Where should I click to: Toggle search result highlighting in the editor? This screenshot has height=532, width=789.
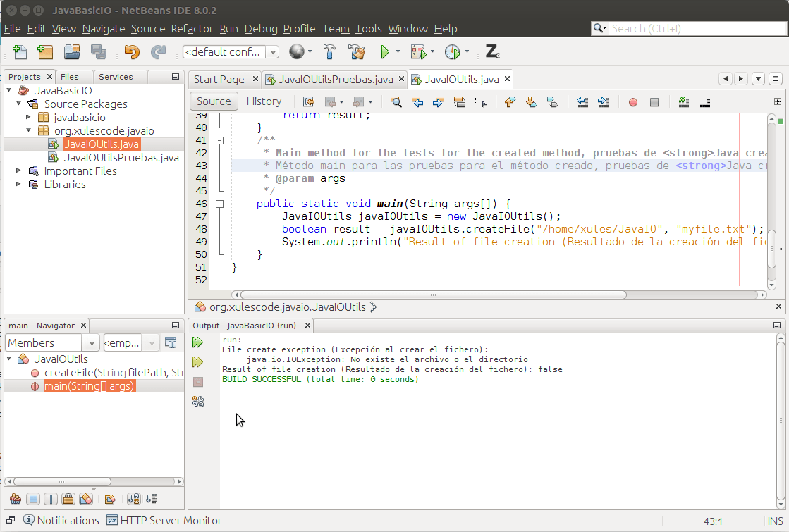click(683, 102)
